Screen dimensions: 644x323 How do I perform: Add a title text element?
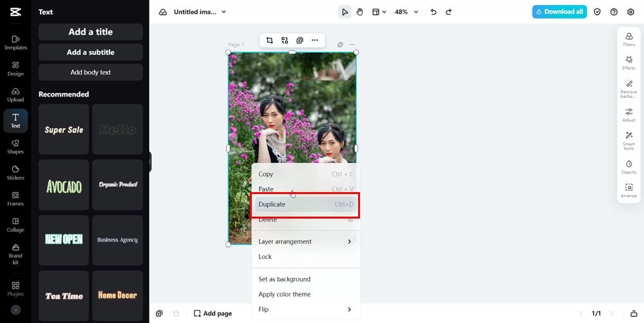tap(91, 32)
